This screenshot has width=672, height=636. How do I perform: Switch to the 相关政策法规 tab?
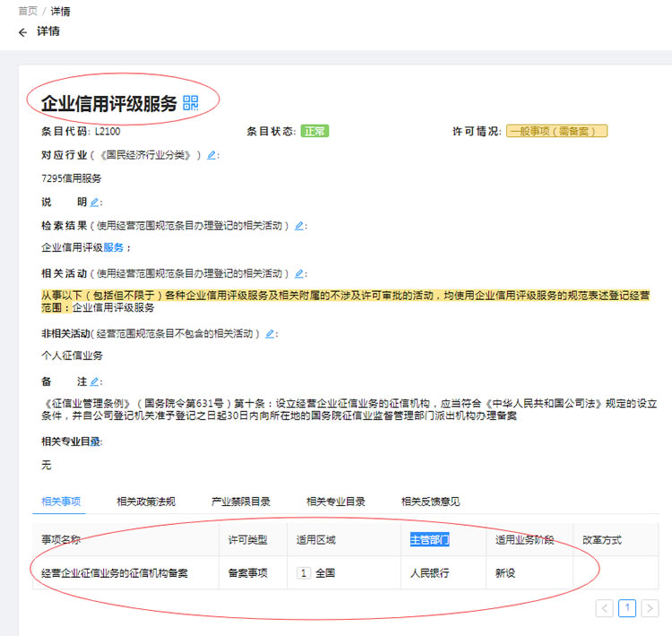point(146,502)
